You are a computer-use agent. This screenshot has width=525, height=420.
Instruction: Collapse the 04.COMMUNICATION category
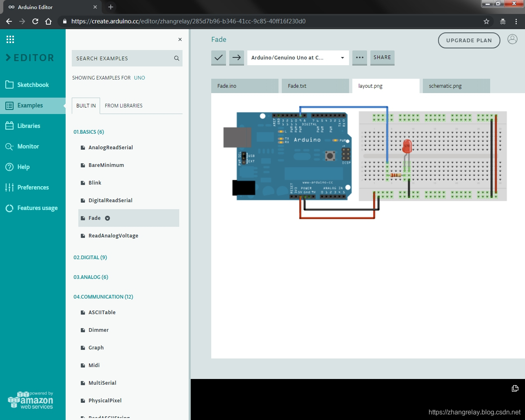(x=103, y=297)
